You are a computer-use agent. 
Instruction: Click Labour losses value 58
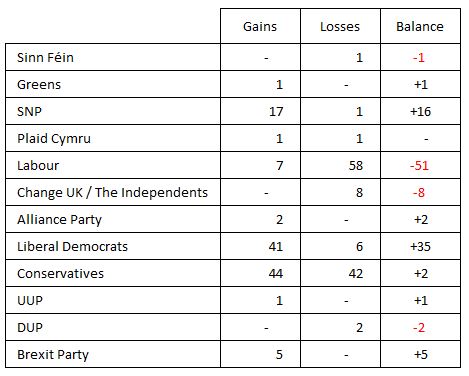point(356,165)
